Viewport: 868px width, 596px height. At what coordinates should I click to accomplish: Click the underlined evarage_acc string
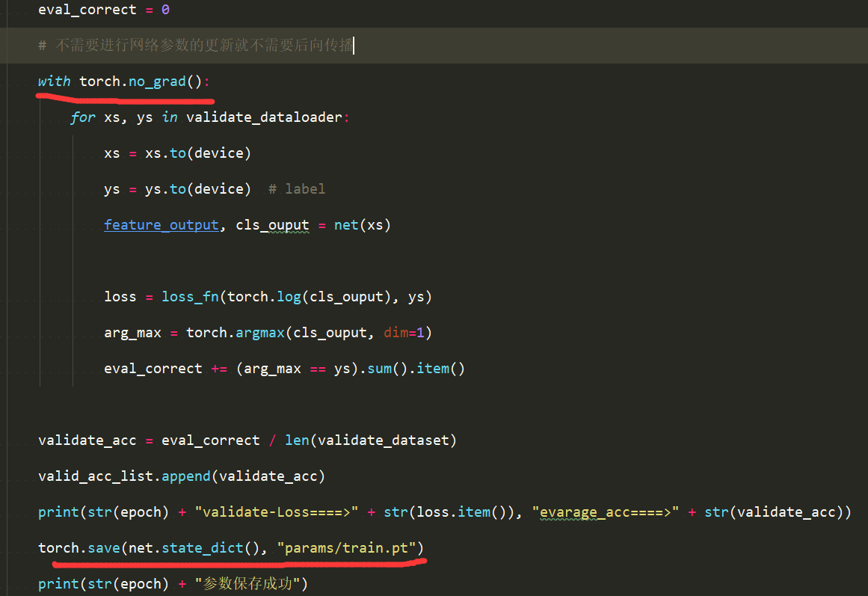[606, 511]
